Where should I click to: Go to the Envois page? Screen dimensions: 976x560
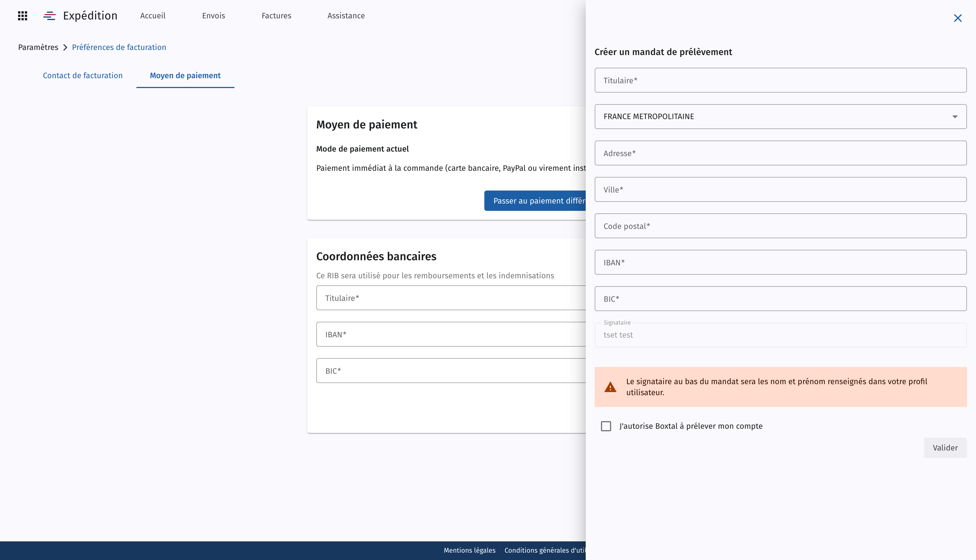point(213,16)
